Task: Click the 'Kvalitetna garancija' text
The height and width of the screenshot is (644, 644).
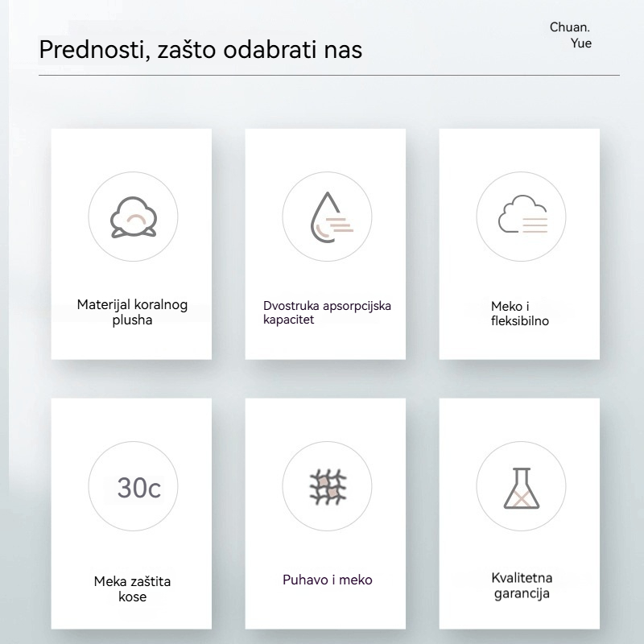Action: (x=521, y=585)
